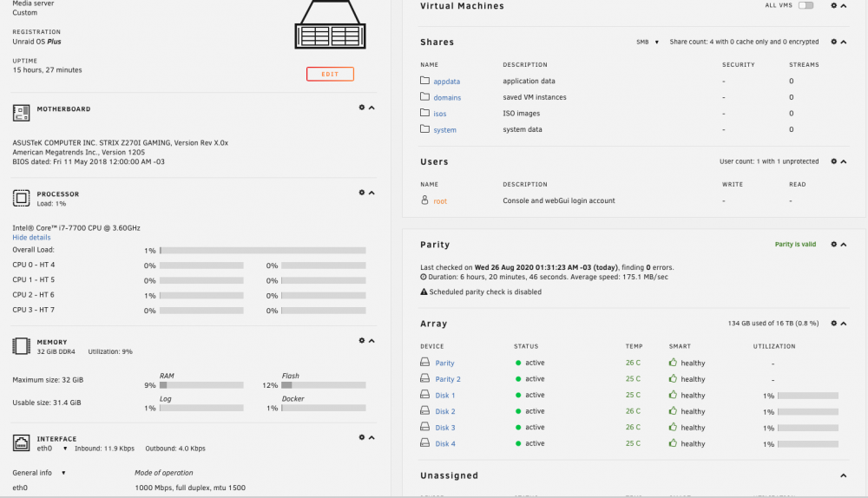Click the appdata share folder icon
This screenshot has height=498, width=868.
pyautogui.click(x=424, y=80)
